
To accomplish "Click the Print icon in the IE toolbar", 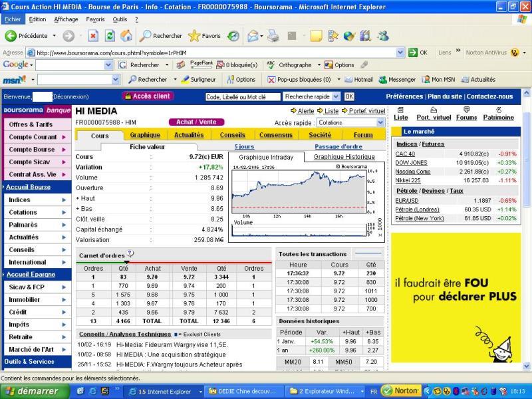I will click(273, 36).
